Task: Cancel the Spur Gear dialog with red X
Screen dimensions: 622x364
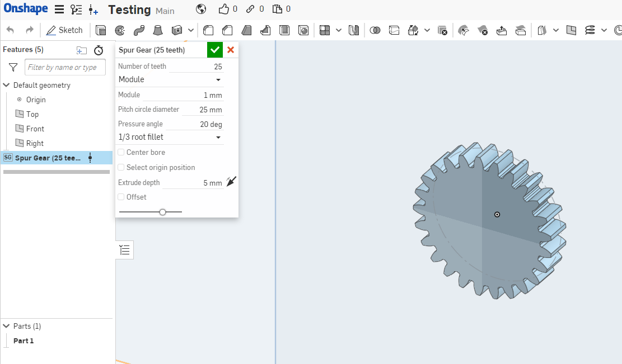Action: coord(231,50)
